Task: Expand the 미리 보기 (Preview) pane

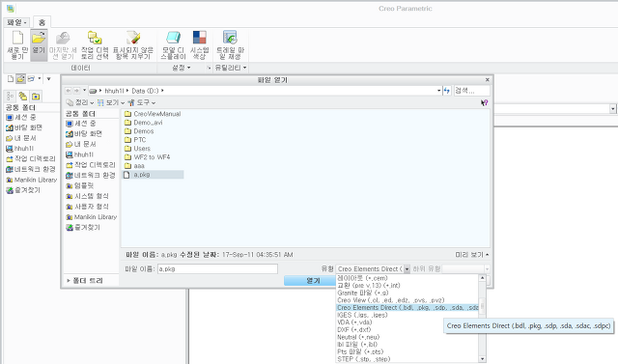Action: point(472,255)
